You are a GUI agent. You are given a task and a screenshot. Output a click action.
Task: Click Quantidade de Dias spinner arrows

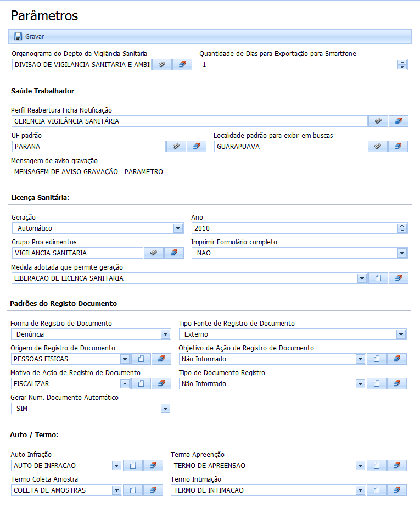coord(402,64)
